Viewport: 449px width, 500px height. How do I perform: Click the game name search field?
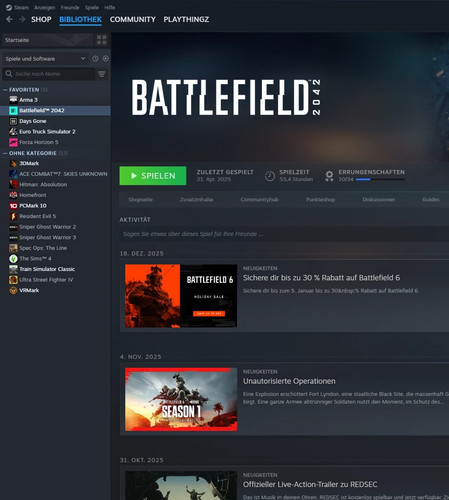click(x=49, y=74)
